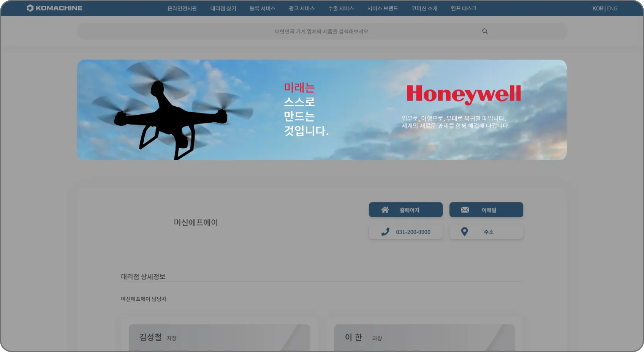Click the 머신에프에이 company name
644x352 pixels.
tap(196, 223)
